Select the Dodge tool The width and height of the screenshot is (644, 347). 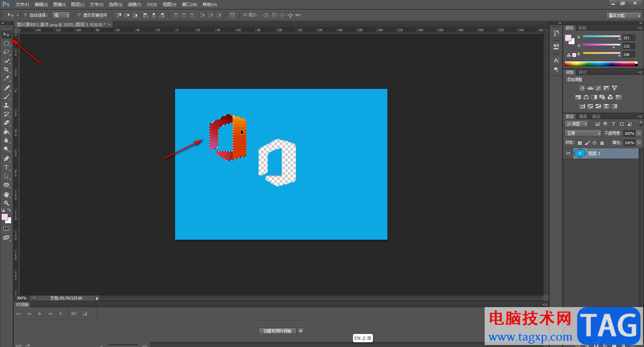click(6, 149)
